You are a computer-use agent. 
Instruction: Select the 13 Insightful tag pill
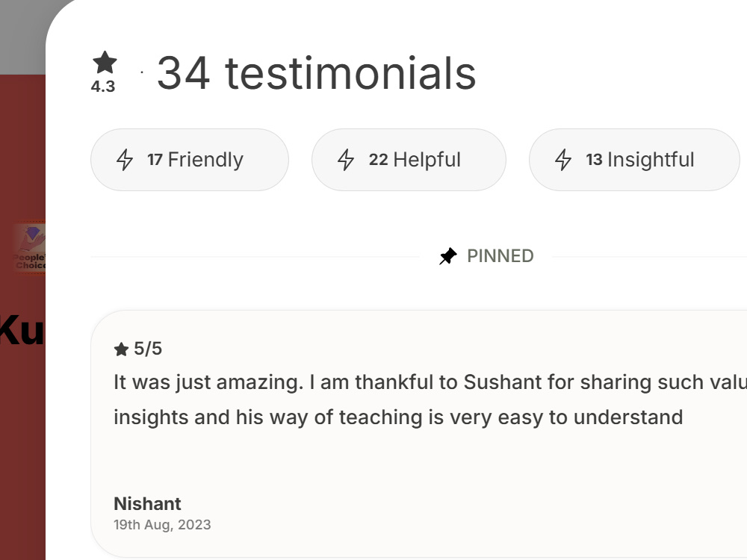coord(634,160)
